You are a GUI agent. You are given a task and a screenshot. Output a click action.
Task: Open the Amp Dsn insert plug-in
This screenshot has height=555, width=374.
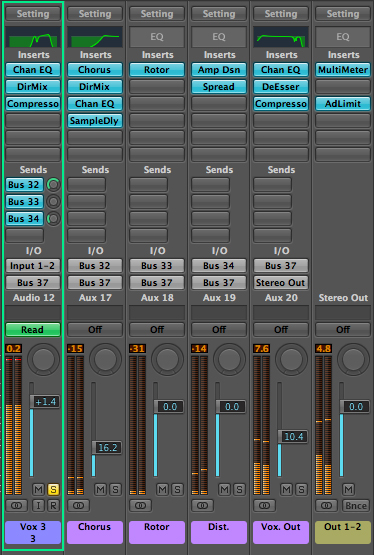(219, 70)
